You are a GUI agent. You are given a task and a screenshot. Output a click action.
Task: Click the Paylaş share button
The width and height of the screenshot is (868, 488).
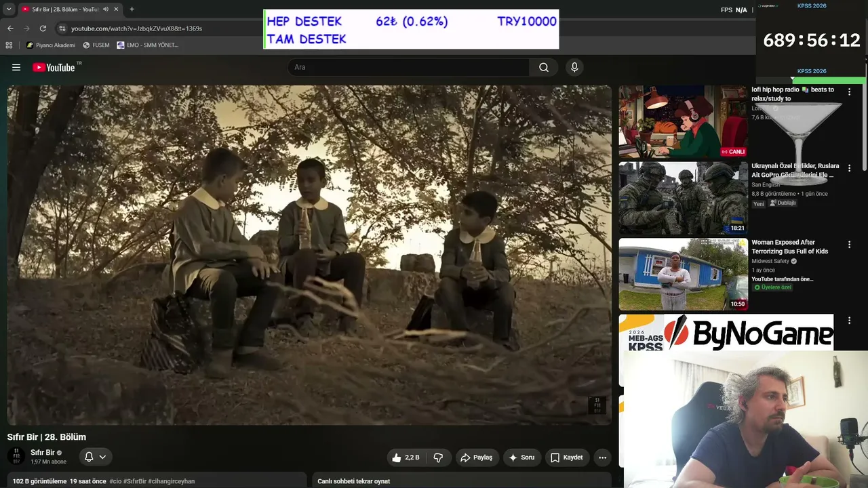pyautogui.click(x=477, y=457)
